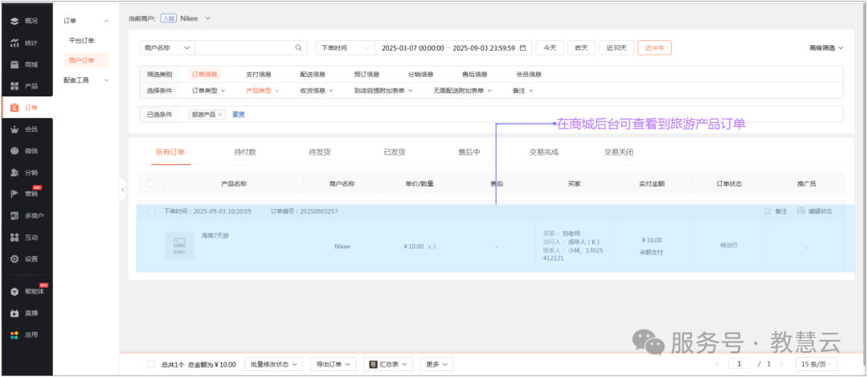The width and height of the screenshot is (868, 377).
Task: Open the 15 条/页 page size dropdown
Action: coord(817,364)
